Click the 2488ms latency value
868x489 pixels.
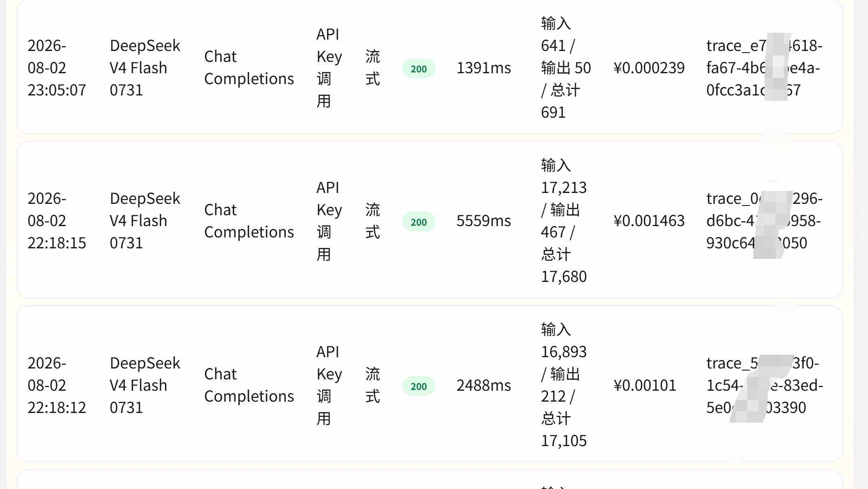[x=484, y=385]
